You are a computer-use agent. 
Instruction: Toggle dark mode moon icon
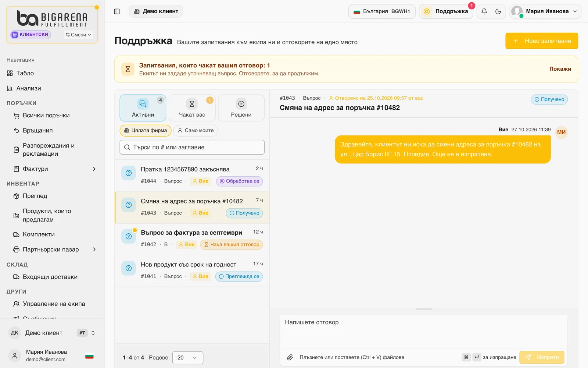(498, 11)
